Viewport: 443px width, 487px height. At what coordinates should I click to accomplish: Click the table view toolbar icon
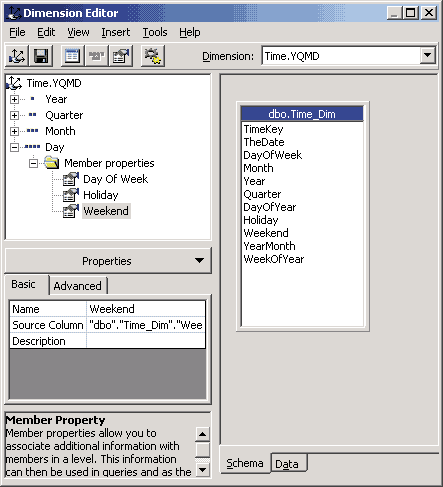coord(72,56)
